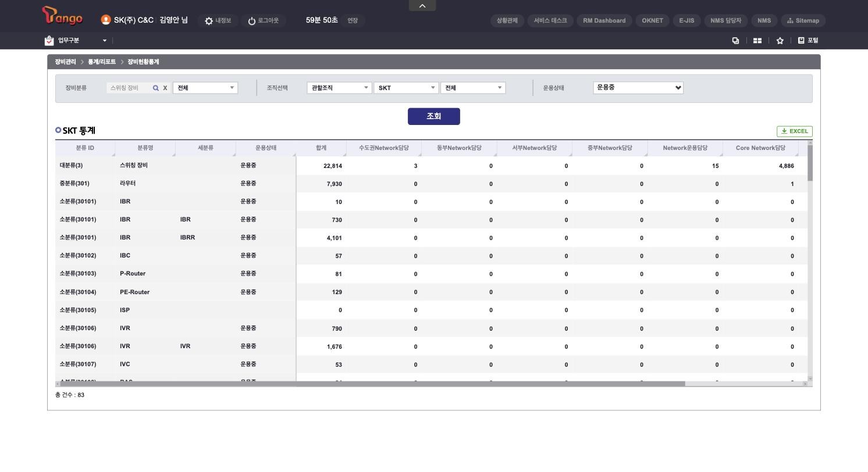The image size is (868, 472).
Task: Click the favorites star icon
Action: pos(780,41)
